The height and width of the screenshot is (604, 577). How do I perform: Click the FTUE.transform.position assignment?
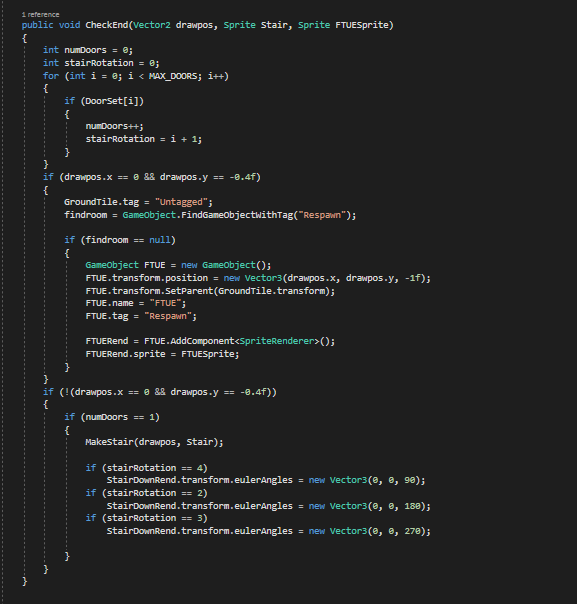coord(258,278)
